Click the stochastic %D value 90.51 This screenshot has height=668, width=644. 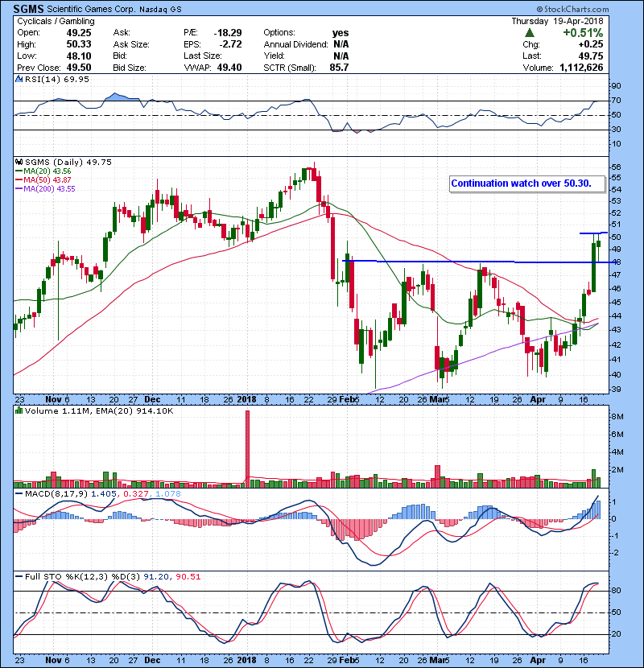point(188,577)
